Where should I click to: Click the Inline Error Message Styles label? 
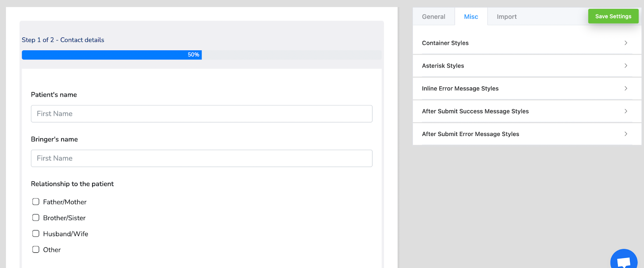click(x=460, y=89)
